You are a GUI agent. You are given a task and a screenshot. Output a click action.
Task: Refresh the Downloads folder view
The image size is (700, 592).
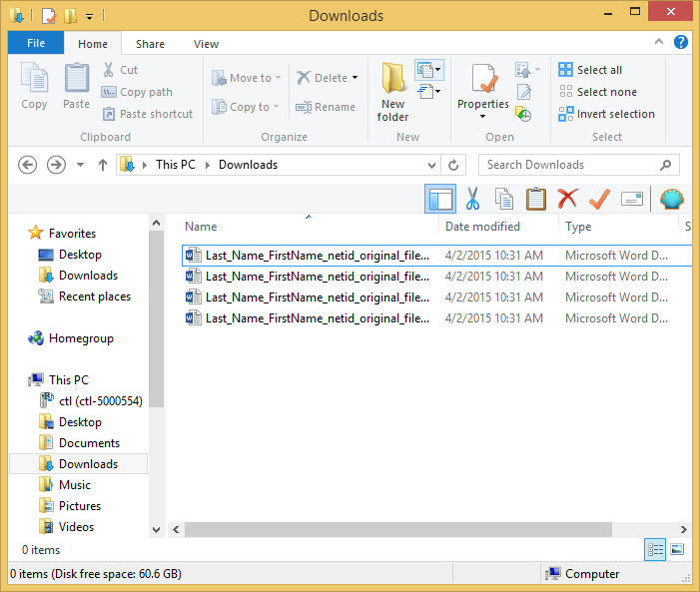coord(453,165)
